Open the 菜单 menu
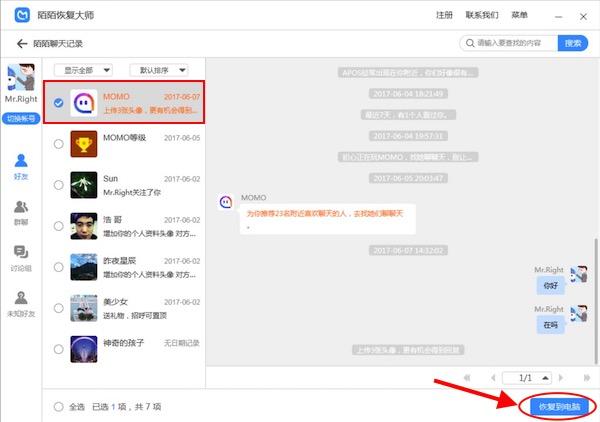Viewport: 600px width, 422px height. click(519, 15)
